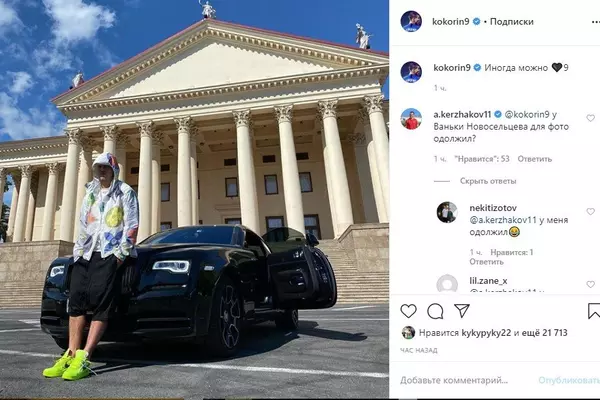
Task: Reply to a.kerzhakov11 via Ответить
Action: (x=535, y=159)
